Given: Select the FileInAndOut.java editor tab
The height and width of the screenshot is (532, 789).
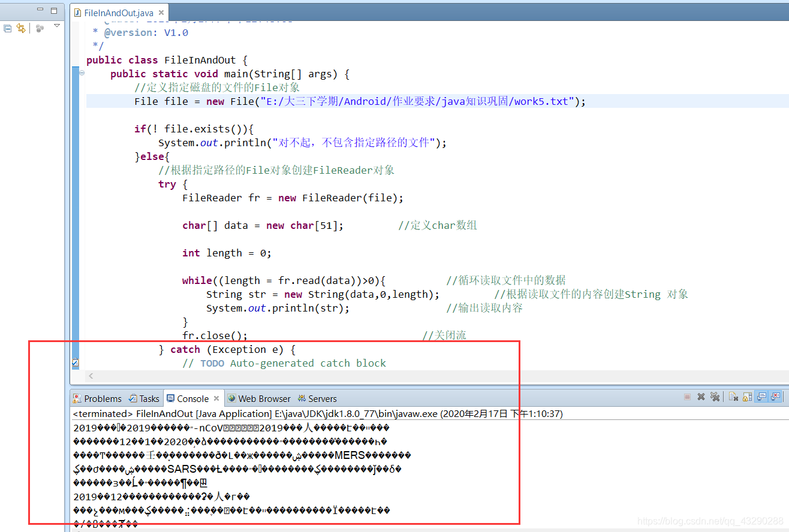Looking at the screenshot, I should (x=119, y=13).
